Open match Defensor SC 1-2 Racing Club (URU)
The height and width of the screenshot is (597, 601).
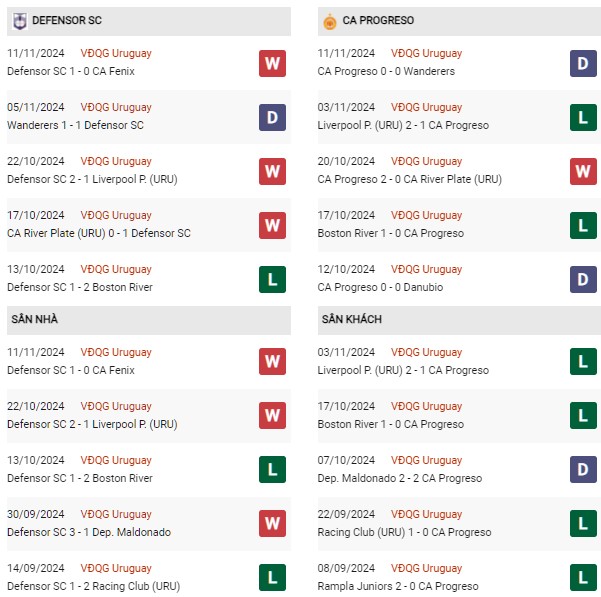coord(94,587)
